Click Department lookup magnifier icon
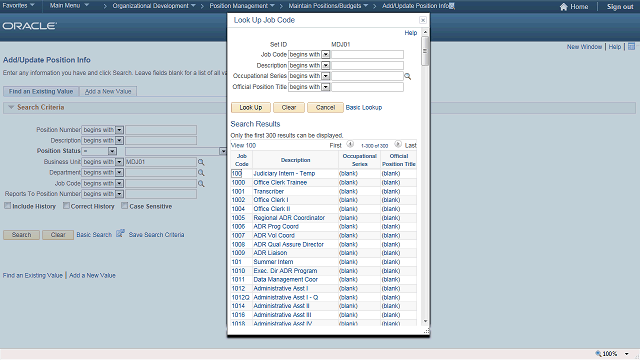640x360 pixels. (201, 173)
